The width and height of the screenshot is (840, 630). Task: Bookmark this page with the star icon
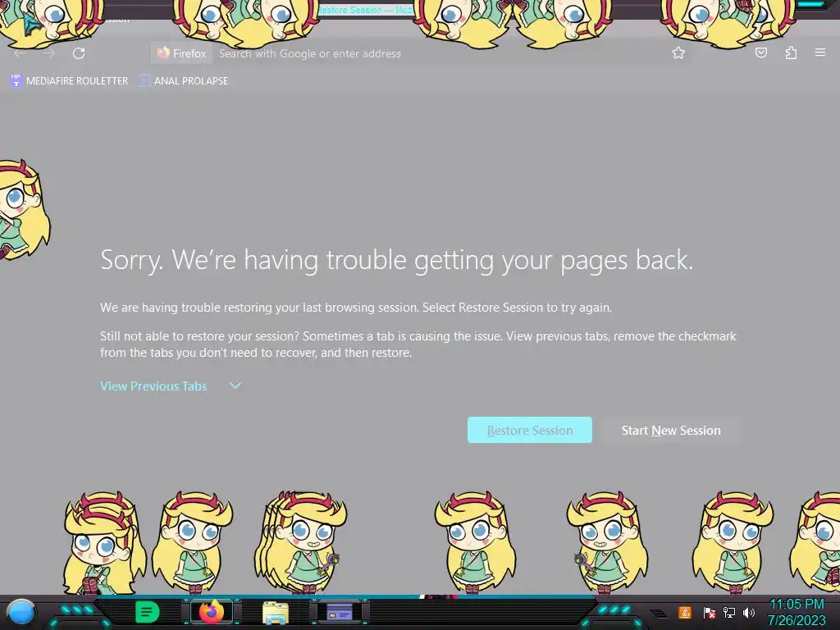pyautogui.click(x=678, y=53)
